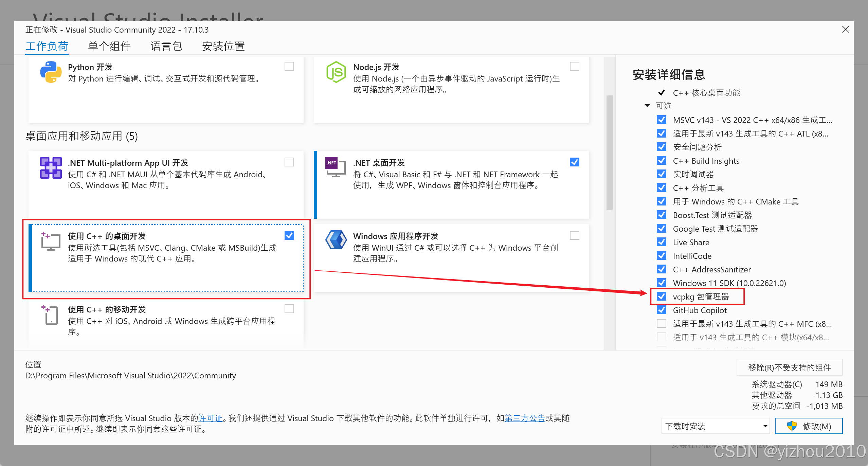
Task: Click the workloads list scrollbar thumb
Action: [610, 153]
